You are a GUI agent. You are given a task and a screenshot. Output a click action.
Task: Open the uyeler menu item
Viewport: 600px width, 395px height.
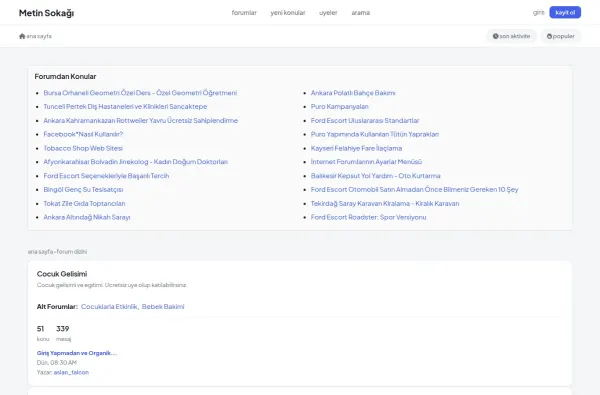[328, 13]
